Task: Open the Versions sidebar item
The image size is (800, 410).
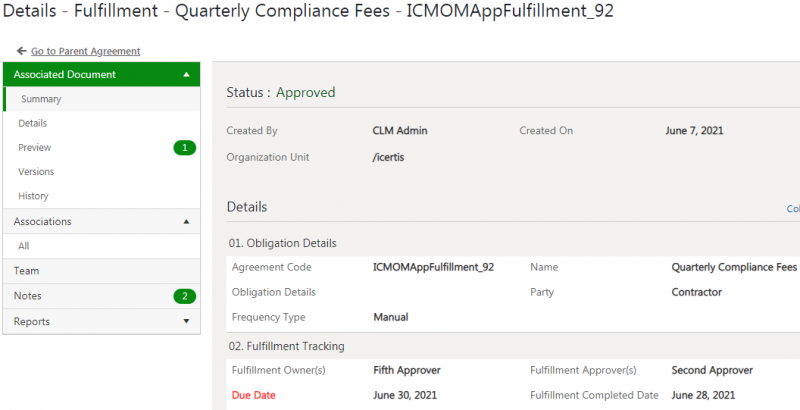Action: (x=36, y=172)
